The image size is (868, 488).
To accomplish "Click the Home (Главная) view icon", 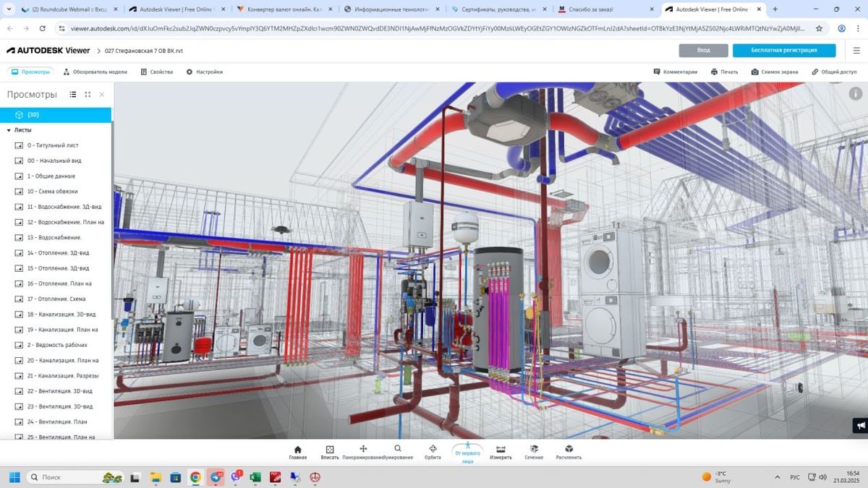I will tap(297, 452).
